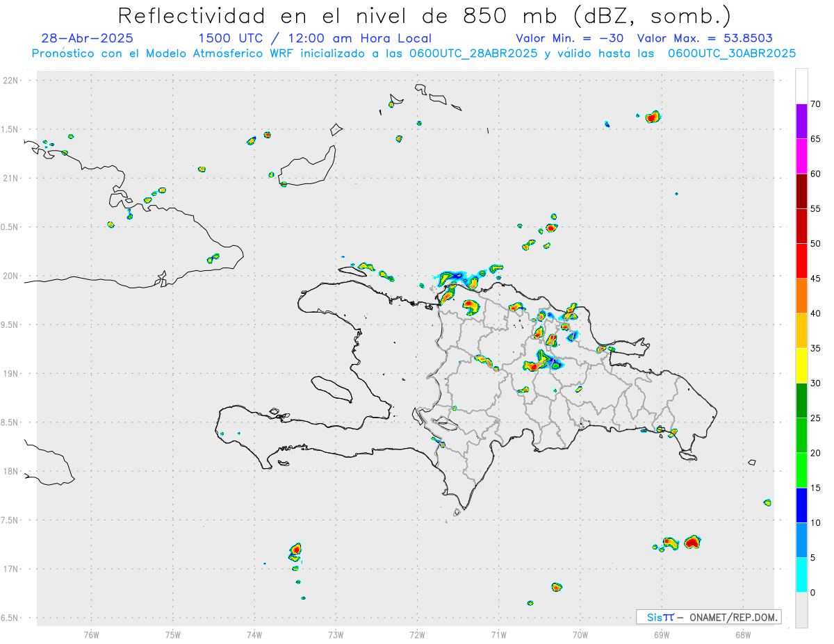Click the '35' colorbar tick label
The image size is (834, 644).
point(816,348)
